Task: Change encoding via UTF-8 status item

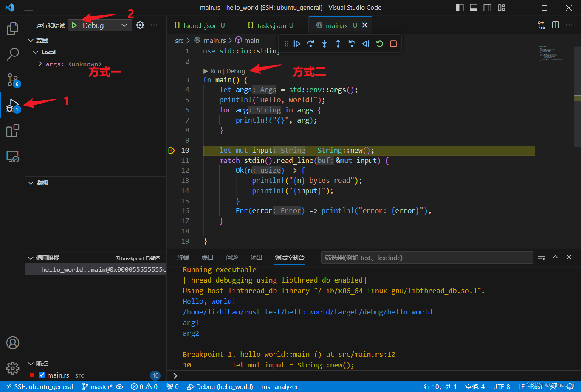Action: (502, 386)
